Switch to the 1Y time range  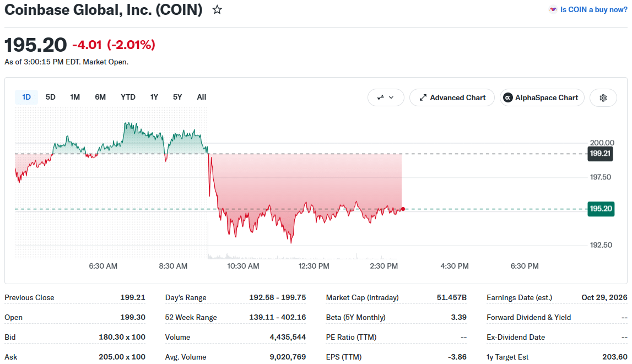pos(154,97)
